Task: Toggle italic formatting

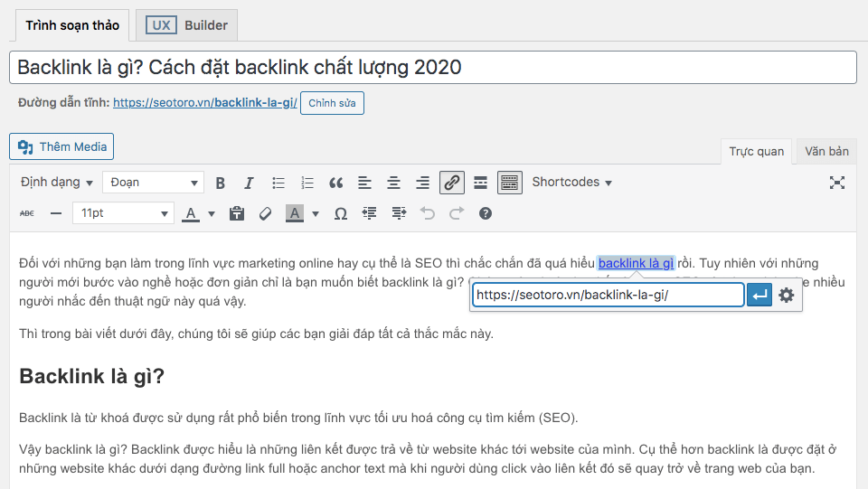Action: point(250,183)
